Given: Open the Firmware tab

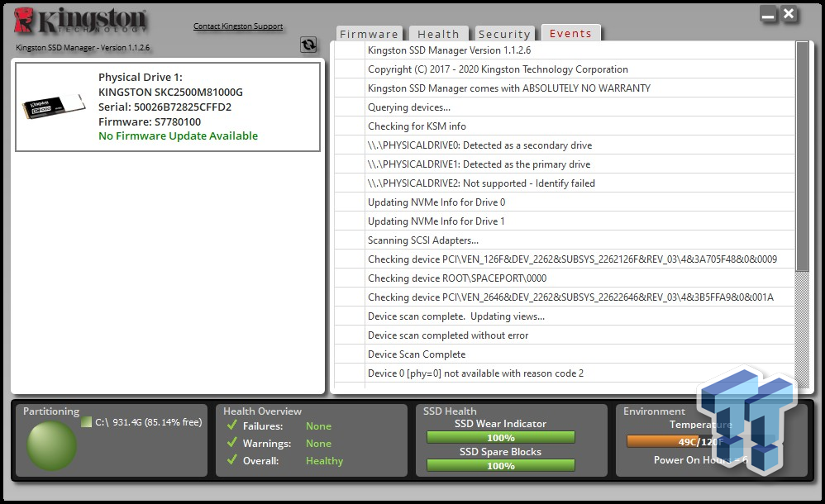Looking at the screenshot, I should [x=369, y=34].
